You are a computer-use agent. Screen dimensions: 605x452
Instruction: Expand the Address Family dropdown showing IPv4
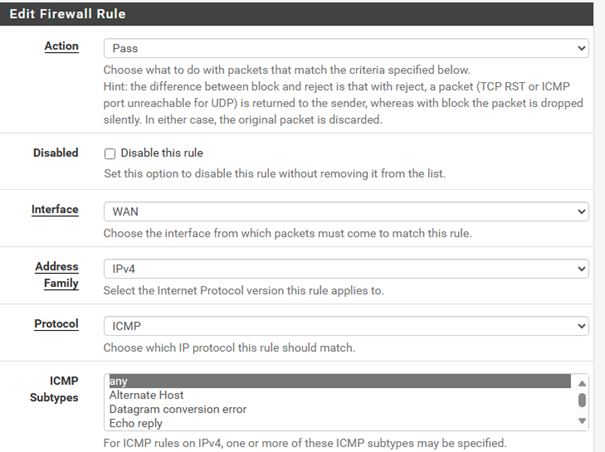click(346, 269)
